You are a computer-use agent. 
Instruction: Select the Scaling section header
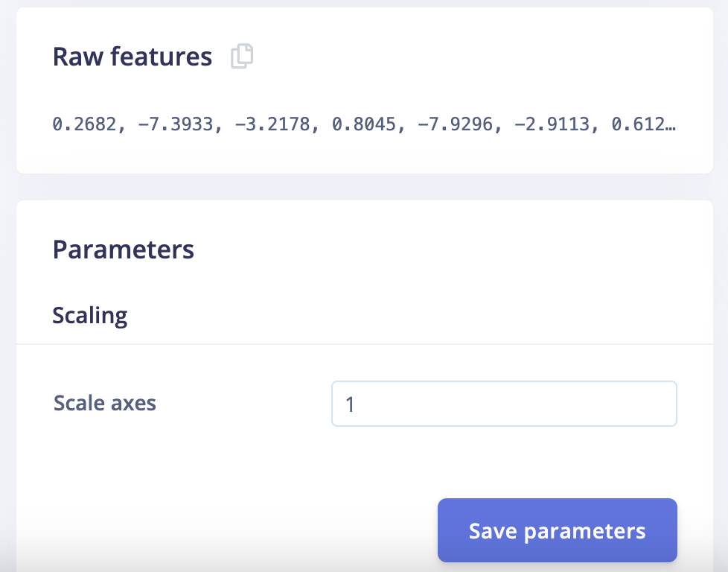[x=89, y=316]
